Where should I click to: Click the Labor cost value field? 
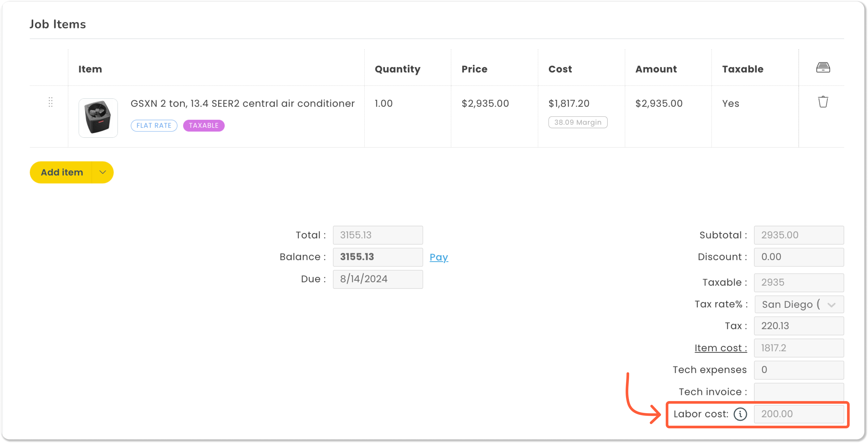(799, 414)
